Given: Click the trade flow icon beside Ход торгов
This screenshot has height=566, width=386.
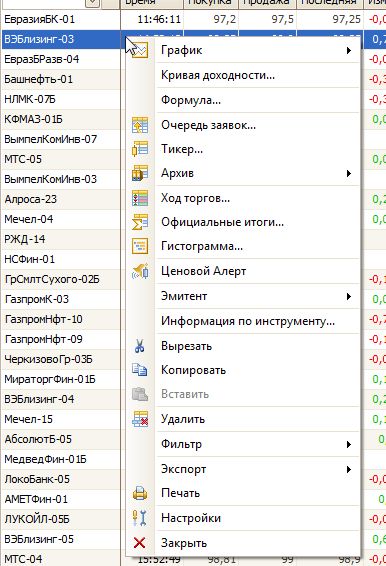Looking at the screenshot, I should point(140,198).
